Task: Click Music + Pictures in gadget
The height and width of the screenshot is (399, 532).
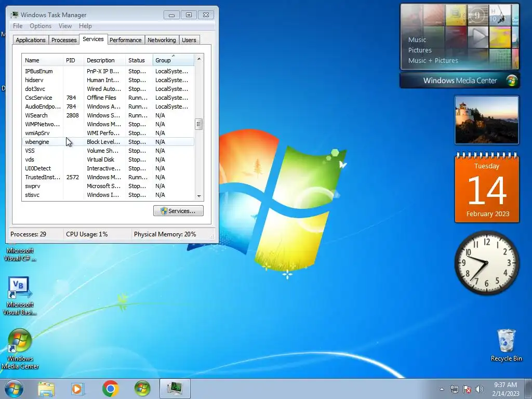Action: click(433, 60)
